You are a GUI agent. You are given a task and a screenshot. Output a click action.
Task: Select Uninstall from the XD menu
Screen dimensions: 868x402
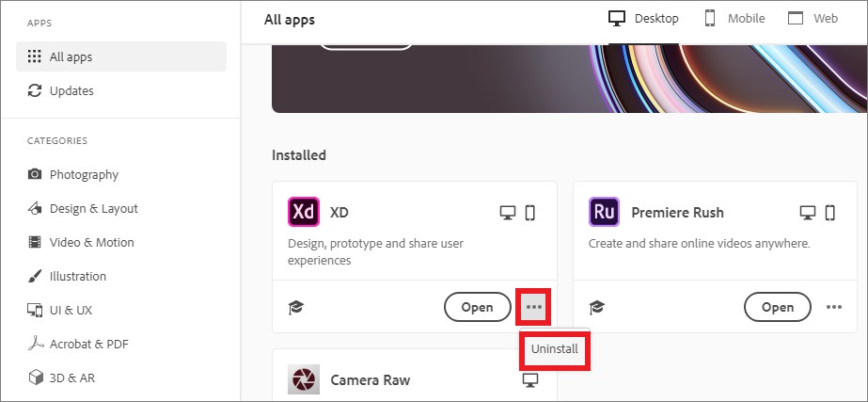tap(555, 349)
